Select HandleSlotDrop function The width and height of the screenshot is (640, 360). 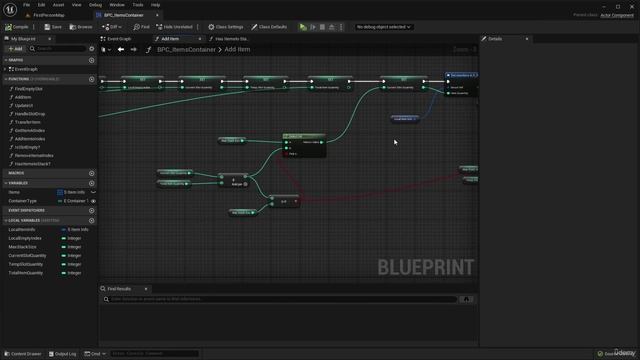pyautogui.click(x=30, y=114)
